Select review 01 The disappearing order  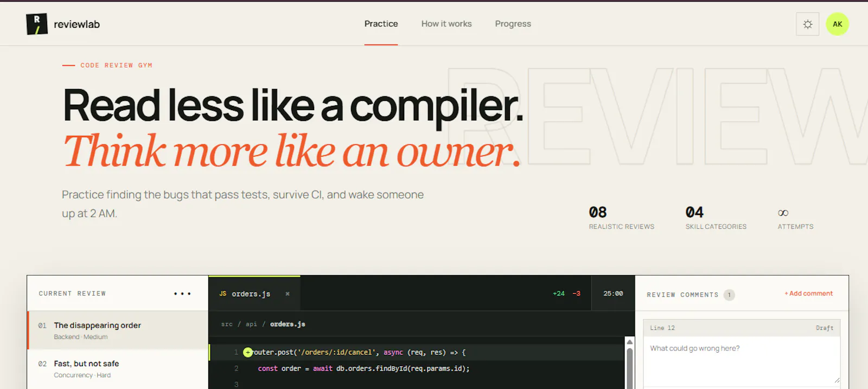click(118, 330)
